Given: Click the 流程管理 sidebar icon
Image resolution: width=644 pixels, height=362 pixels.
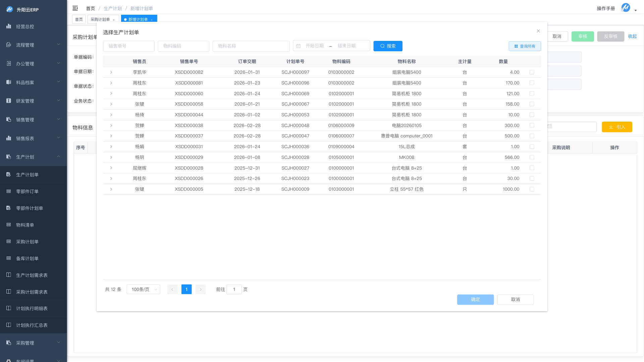Looking at the screenshot, I should click(9, 45).
